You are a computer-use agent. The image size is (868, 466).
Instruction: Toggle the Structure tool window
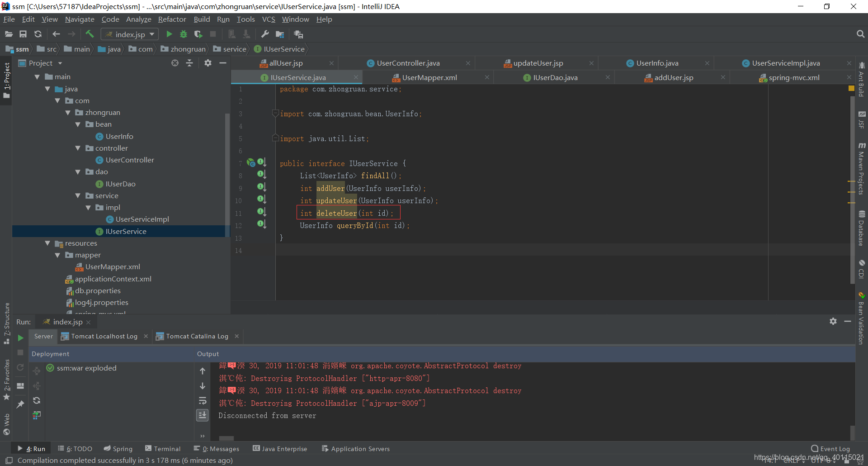point(6,323)
